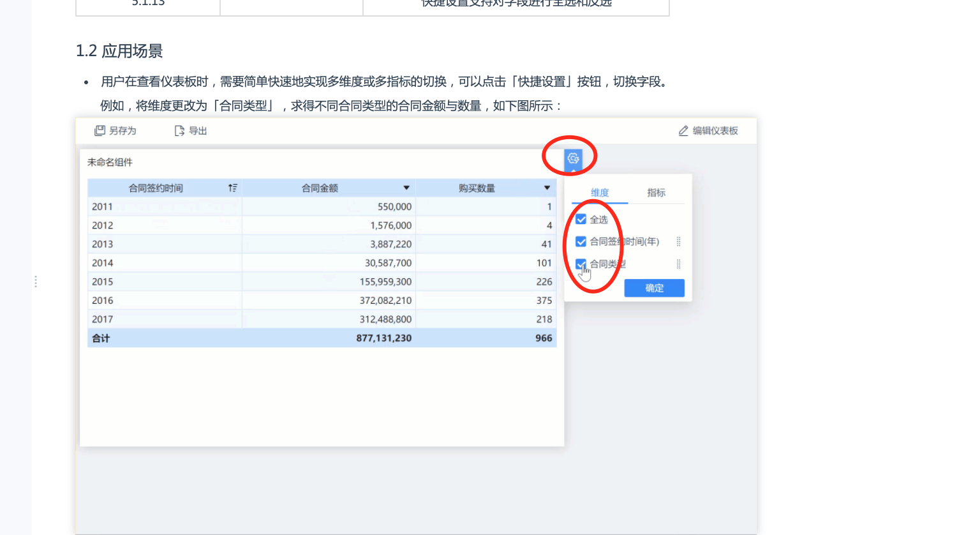Open the 快捷设置 gear icon

[573, 158]
